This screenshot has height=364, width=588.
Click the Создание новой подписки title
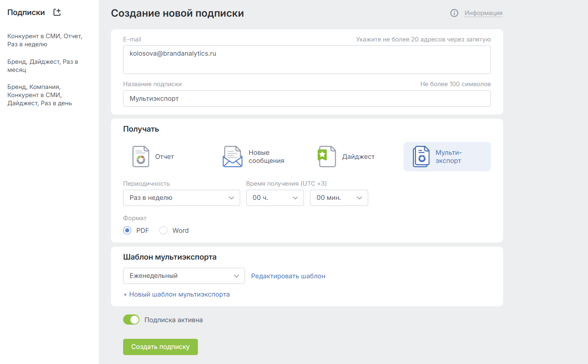click(x=178, y=13)
